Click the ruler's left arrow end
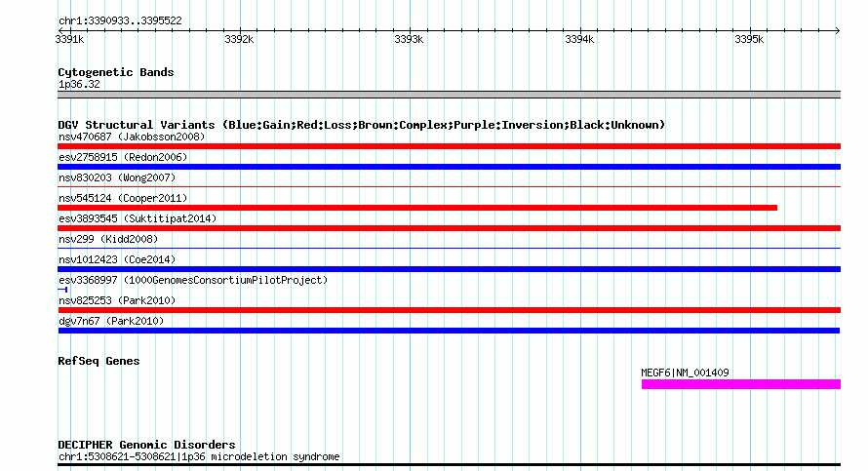Viewport: 868px width, 471px height. tap(60, 30)
